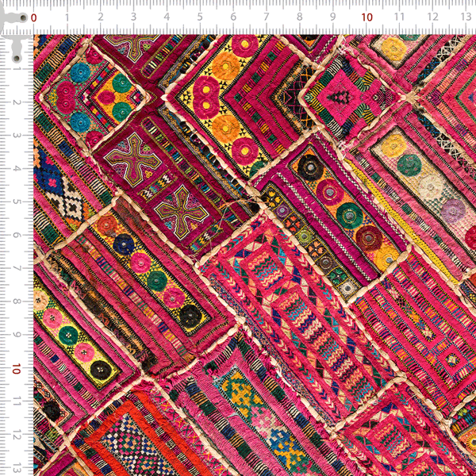
Task: Click the red 0 on the top ruler
Action: pyautogui.click(x=33, y=17)
